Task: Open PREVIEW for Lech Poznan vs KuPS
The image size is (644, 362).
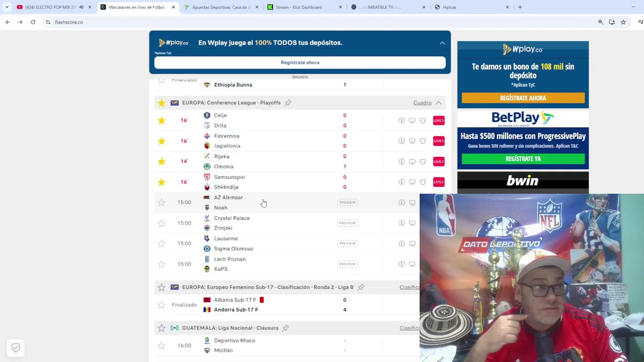Action: click(x=347, y=264)
